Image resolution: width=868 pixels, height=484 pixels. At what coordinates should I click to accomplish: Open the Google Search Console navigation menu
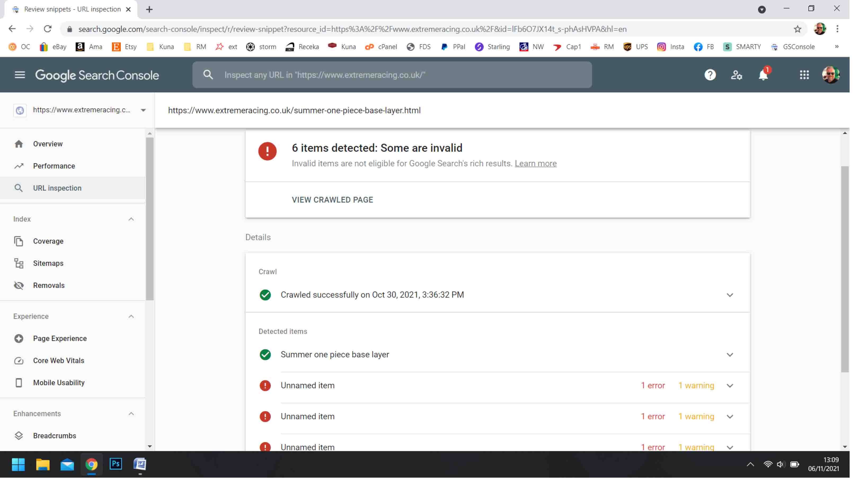click(x=20, y=75)
